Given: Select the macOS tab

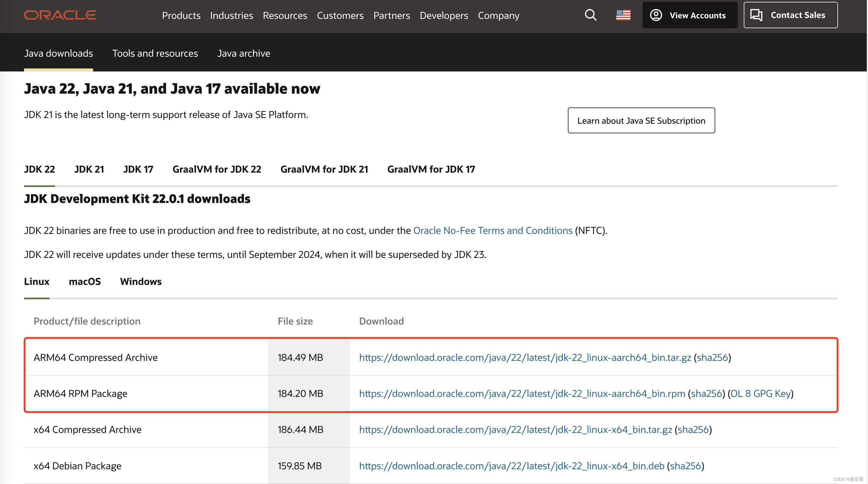Looking at the screenshot, I should pos(85,281).
